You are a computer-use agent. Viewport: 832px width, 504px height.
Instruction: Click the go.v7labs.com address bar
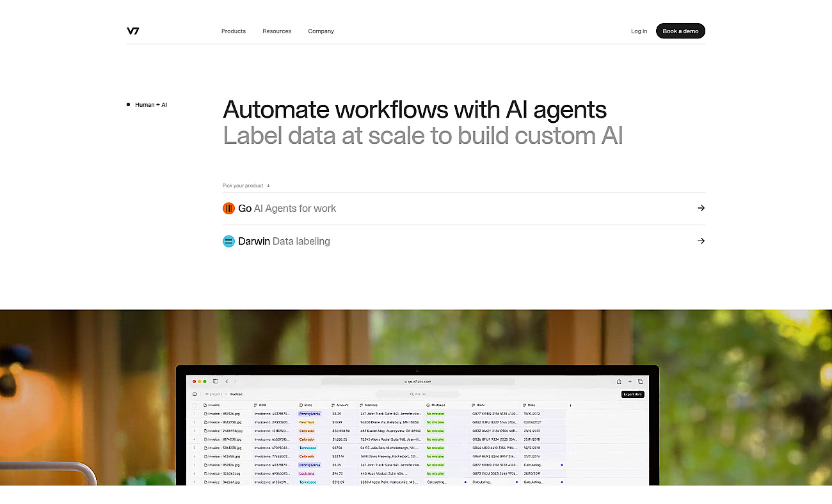click(418, 381)
